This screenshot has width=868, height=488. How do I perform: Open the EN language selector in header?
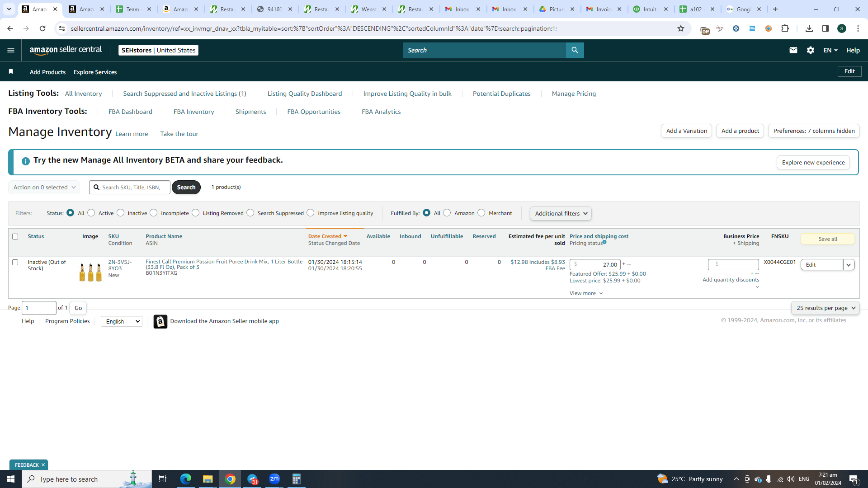tap(830, 50)
